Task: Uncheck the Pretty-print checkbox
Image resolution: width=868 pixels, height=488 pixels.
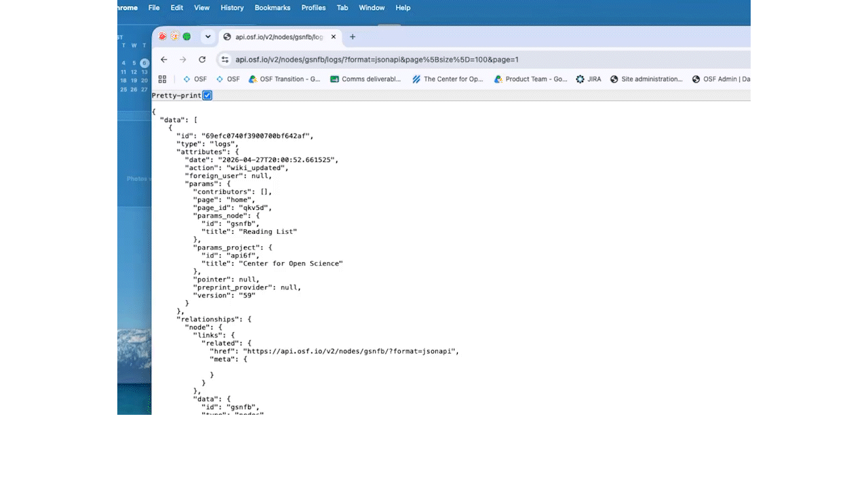Action: tap(208, 96)
